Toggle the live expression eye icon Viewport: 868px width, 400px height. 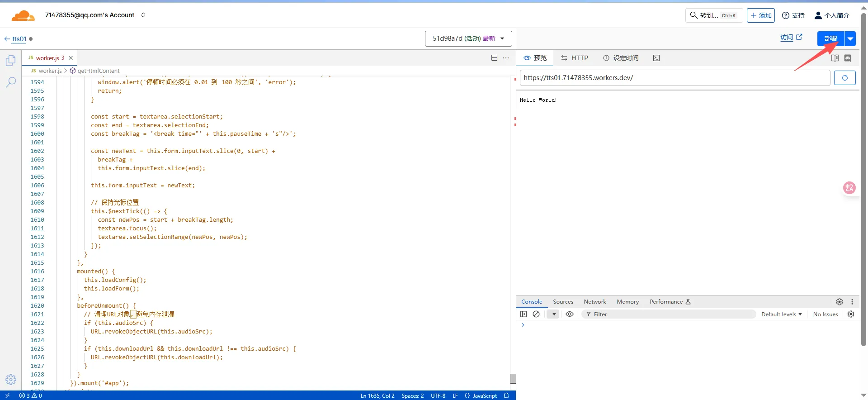pyautogui.click(x=570, y=314)
